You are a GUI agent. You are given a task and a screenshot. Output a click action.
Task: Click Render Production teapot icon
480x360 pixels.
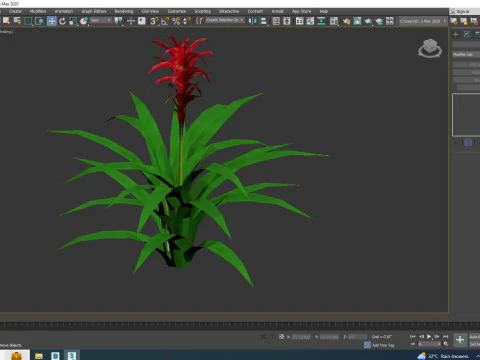368,21
